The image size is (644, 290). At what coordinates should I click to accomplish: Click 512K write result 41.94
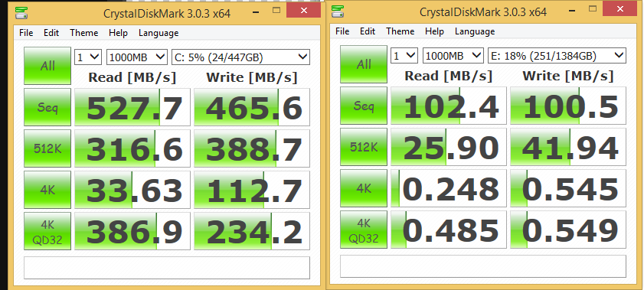pos(568,147)
